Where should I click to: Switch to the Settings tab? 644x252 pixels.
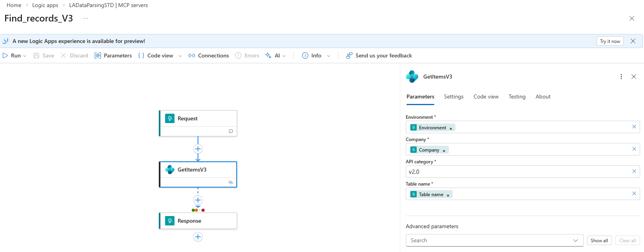pyautogui.click(x=453, y=97)
